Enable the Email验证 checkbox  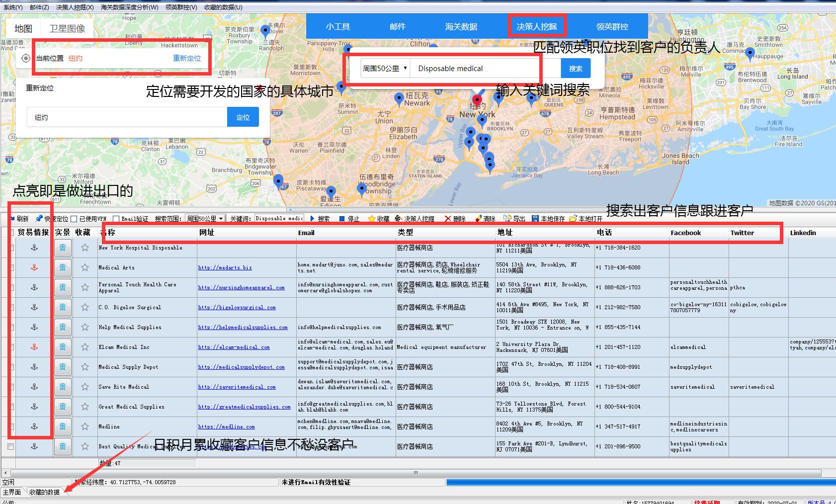[x=116, y=219]
